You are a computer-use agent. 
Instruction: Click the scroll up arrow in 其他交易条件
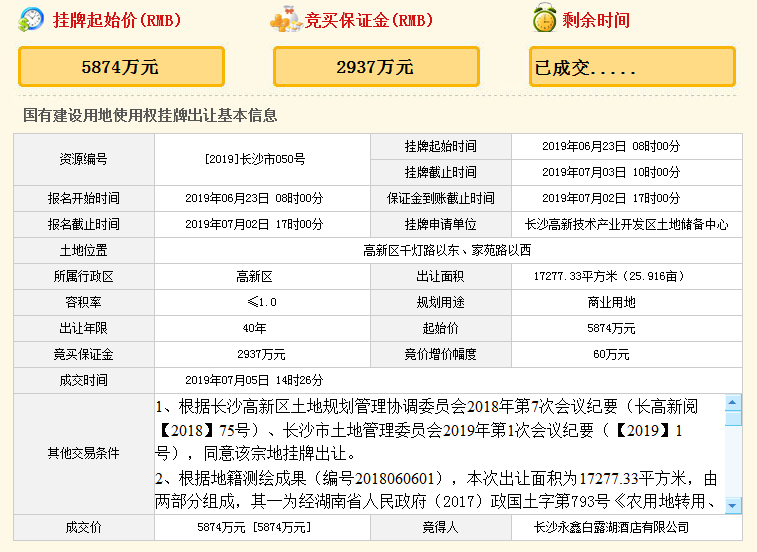pyautogui.click(x=733, y=403)
